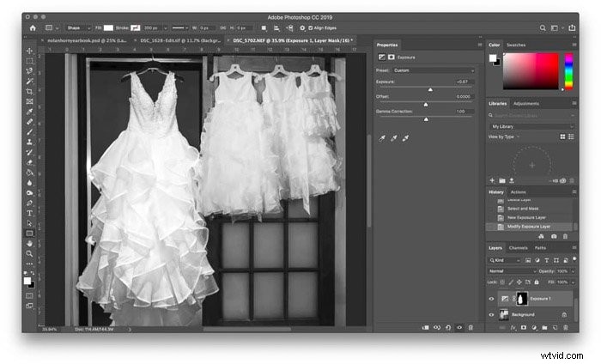Viewport: 601px width, 364px height.
Task: Toggle the Align Edges checkbox
Action: [x=311, y=28]
